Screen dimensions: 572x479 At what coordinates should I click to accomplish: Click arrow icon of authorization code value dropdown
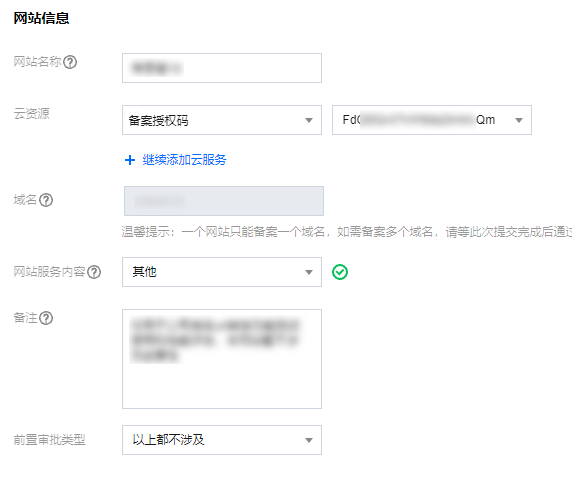pyautogui.click(x=519, y=120)
